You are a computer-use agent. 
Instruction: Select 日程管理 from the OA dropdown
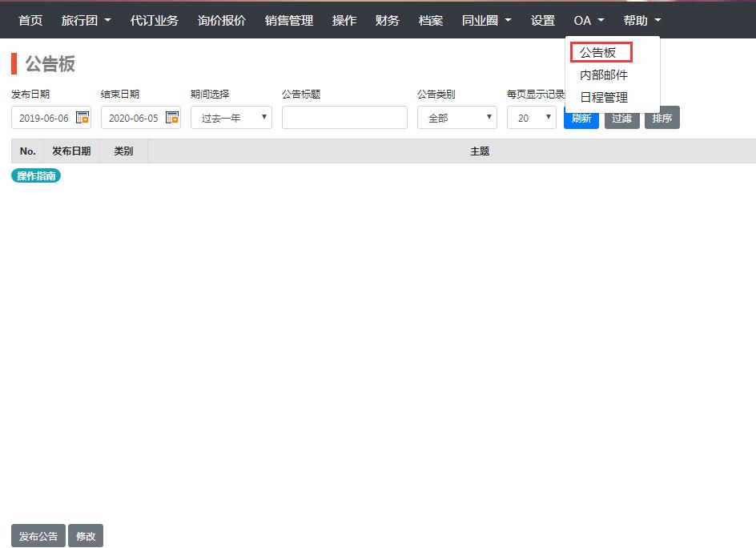(x=604, y=98)
